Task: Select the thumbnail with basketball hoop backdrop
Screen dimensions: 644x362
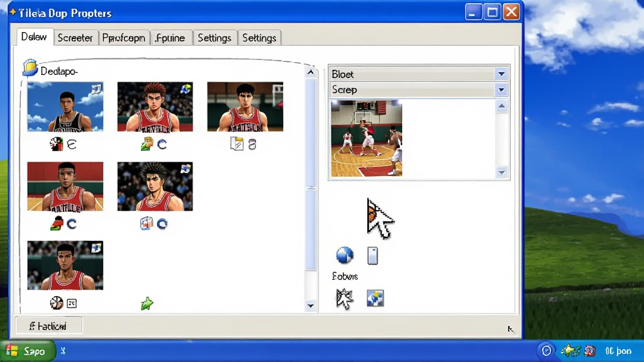Action: [245, 107]
